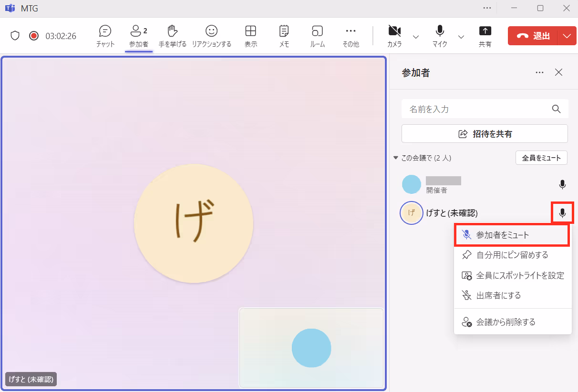
Task: Click the meeting timer 03:02:26
Action: click(61, 36)
